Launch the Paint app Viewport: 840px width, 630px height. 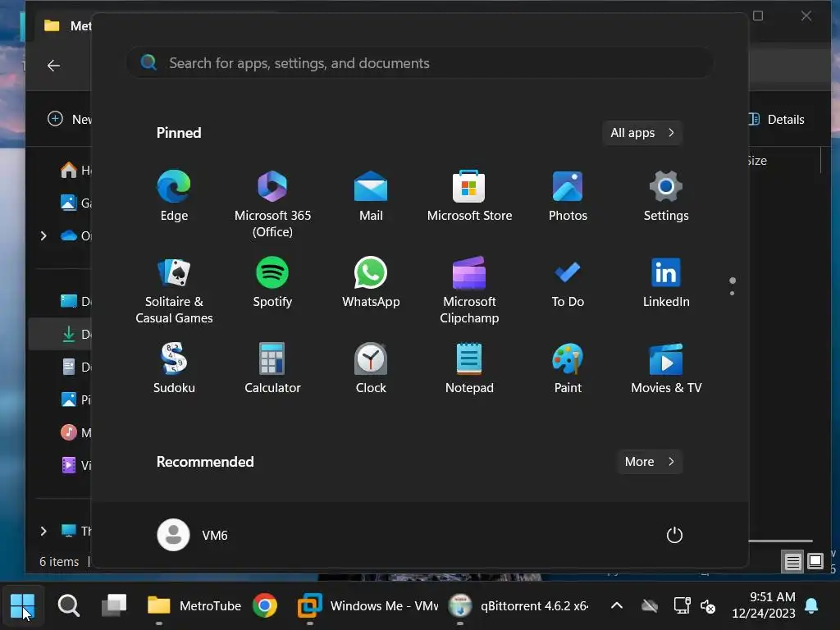pyautogui.click(x=568, y=368)
